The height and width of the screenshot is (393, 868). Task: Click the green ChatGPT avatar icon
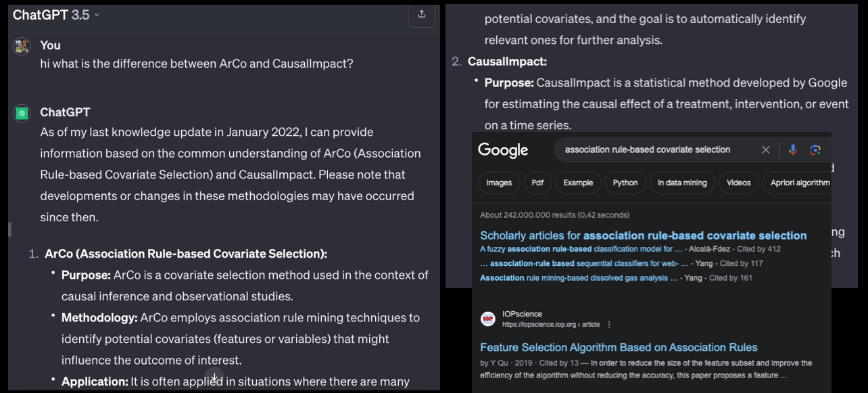22,113
